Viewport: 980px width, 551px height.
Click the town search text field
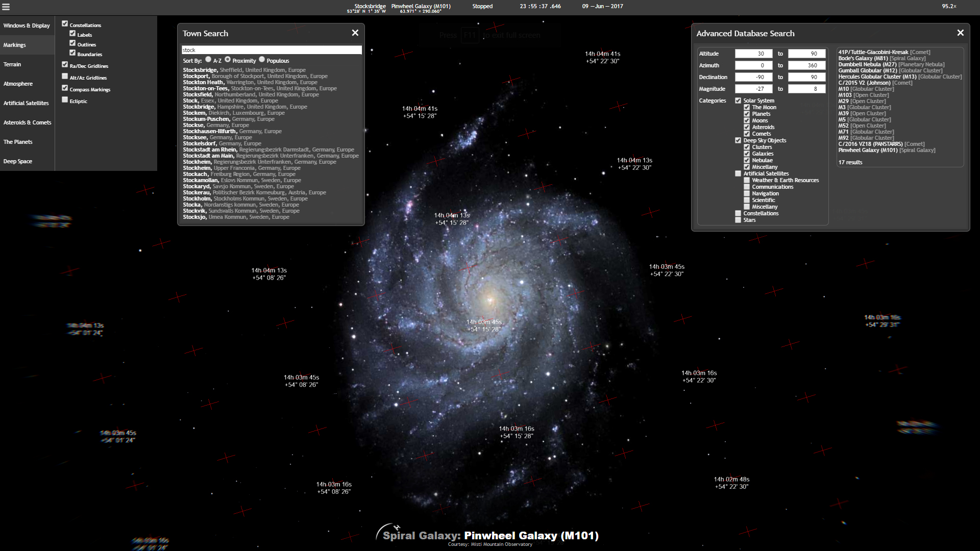[x=271, y=49]
